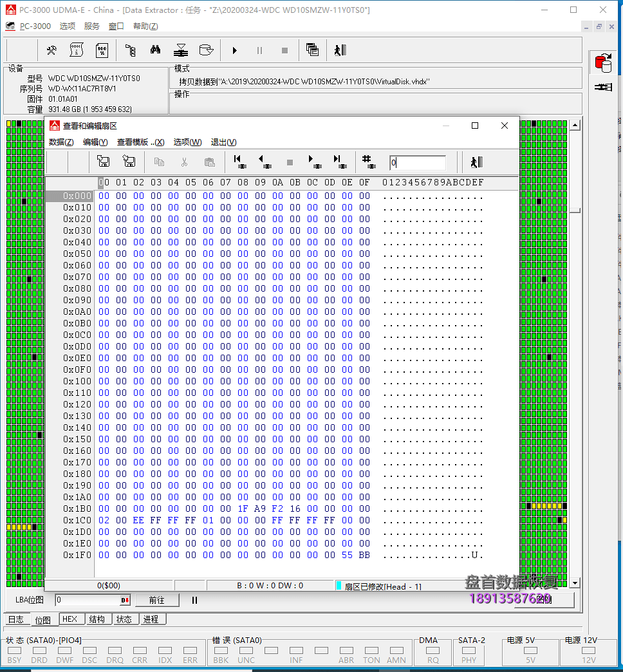
Task: Switch to the 日志 tab
Action: point(16,619)
